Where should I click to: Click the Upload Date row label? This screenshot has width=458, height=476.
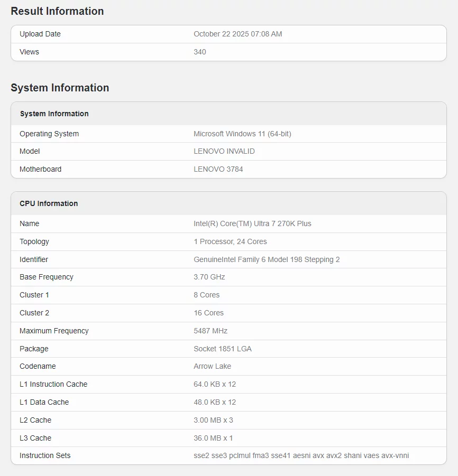coord(40,34)
